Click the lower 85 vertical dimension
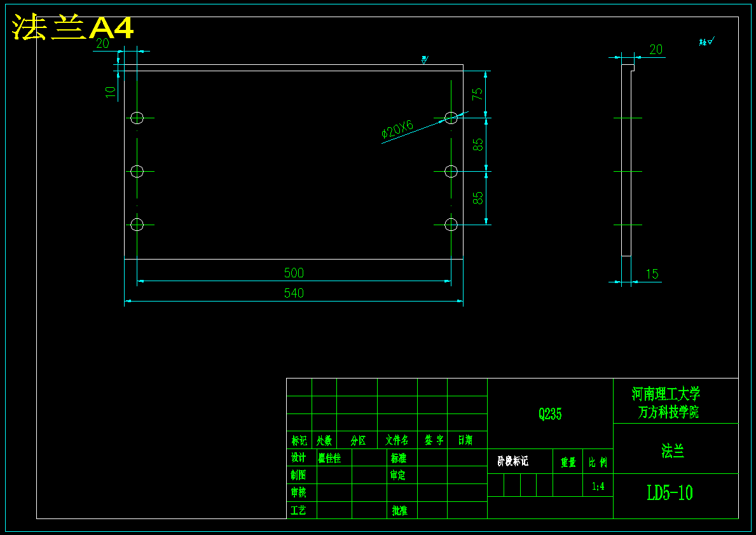This screenshot has width=756, height=535. (478, 198)
